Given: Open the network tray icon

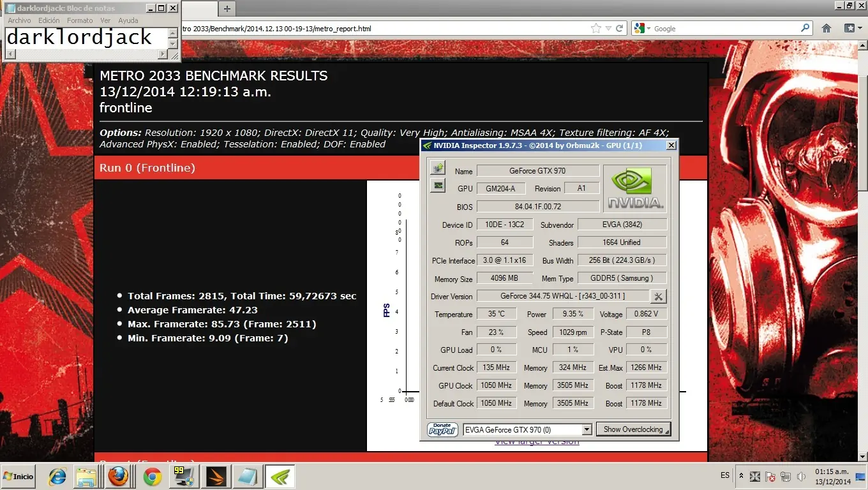Looking at the screenshot, I should (x=786, y=477).
